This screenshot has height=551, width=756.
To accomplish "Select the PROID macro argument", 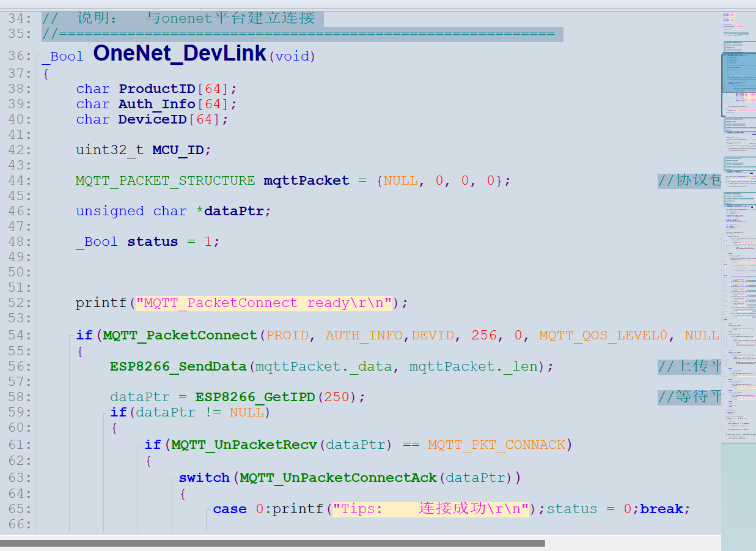I will (x=288, y=335).
